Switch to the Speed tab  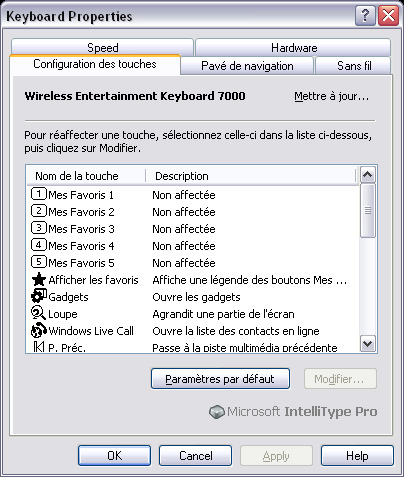pos(102,47)
